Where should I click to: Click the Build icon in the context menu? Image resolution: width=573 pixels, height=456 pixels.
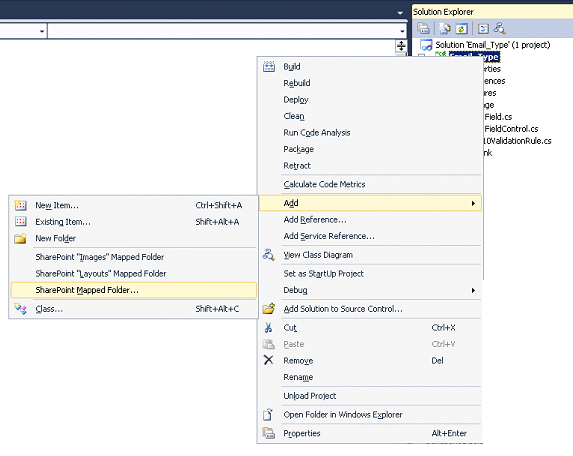[269, 66]
